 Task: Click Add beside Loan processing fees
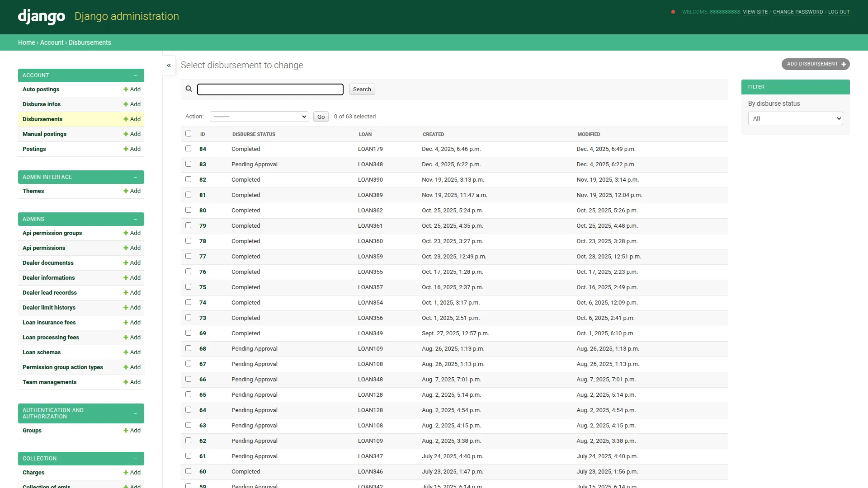pyautogui.click(x=132, y=338)
